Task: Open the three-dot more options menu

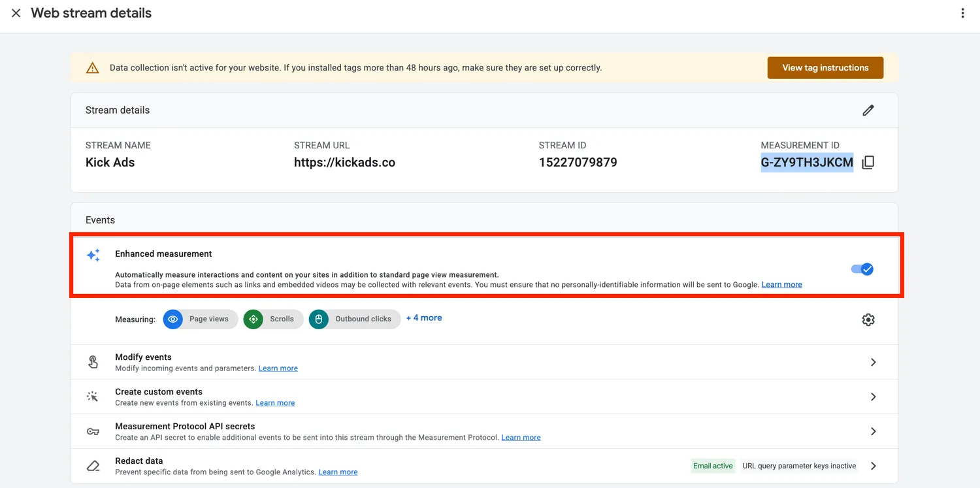Action: [x=962, y=13]
